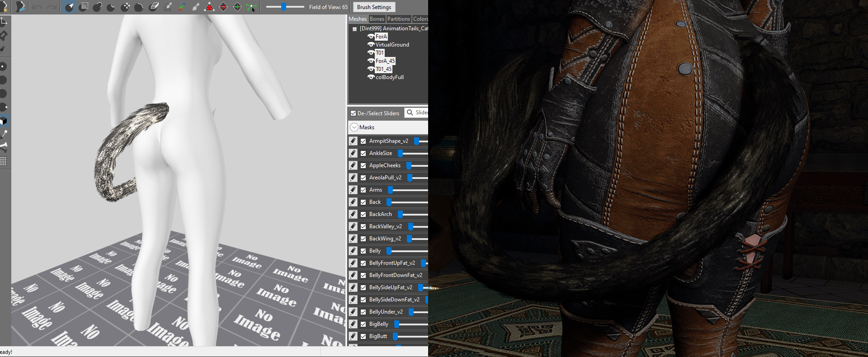868x357 pixels.
Task: Hide the ForA mesh using its eye
Action: tap(371, 37)
